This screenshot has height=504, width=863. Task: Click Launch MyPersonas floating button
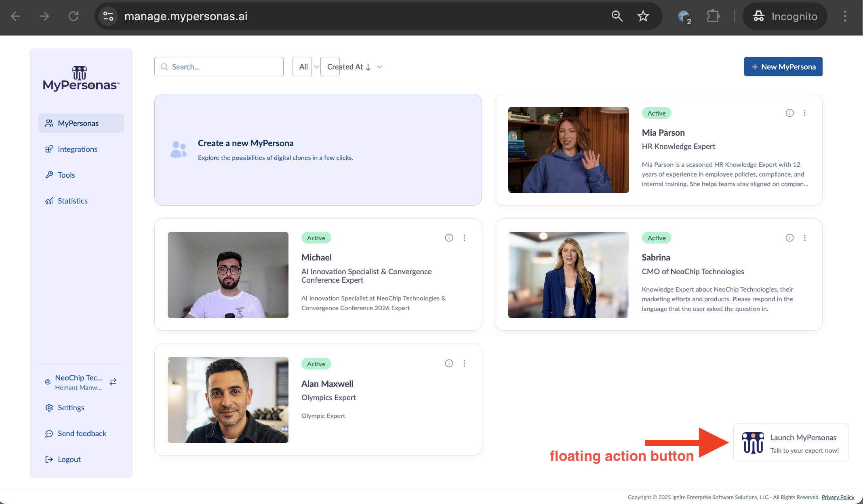tap(791, 443)
